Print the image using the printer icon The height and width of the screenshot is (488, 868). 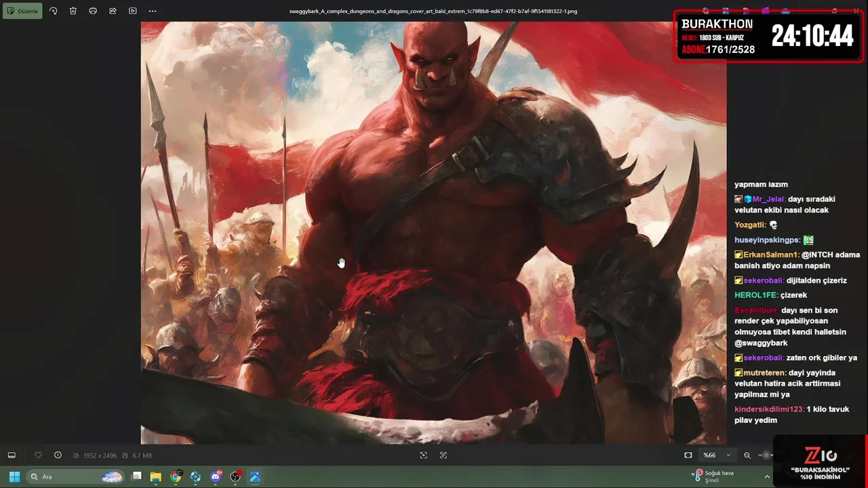point(93,11)
